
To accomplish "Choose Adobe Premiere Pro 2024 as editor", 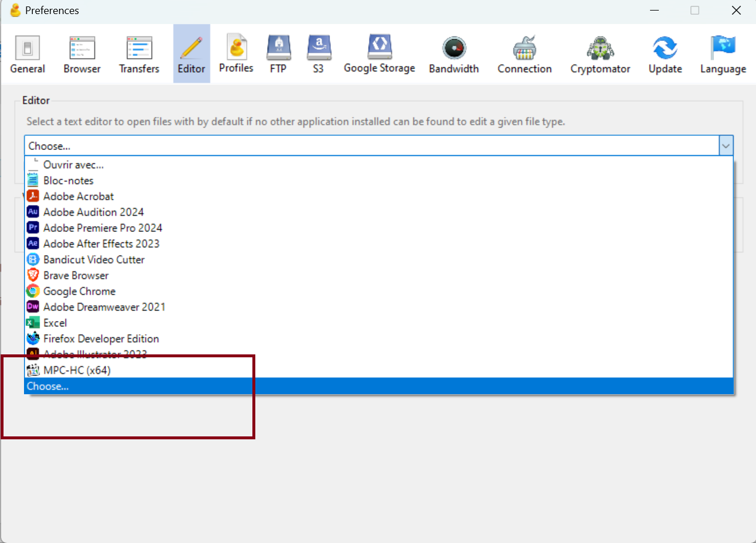I will [379, 228].
